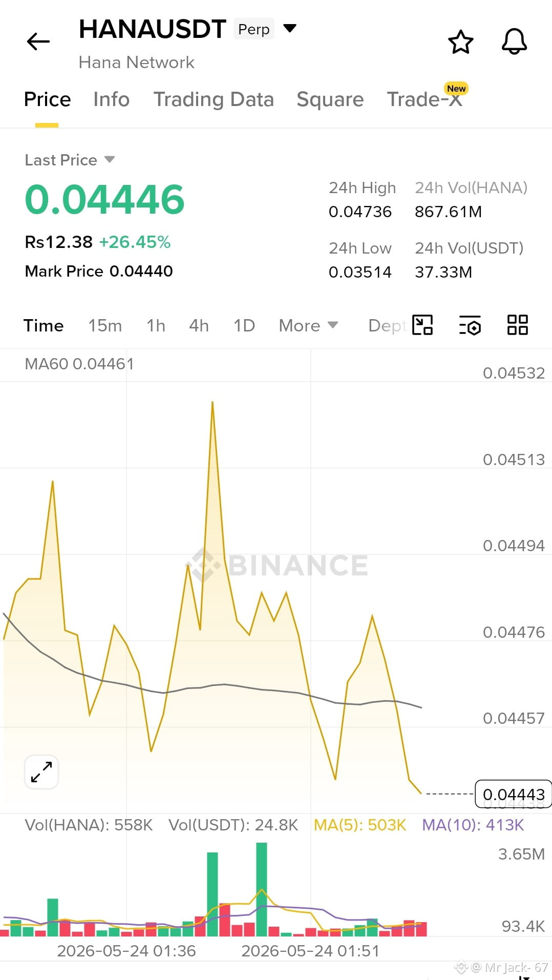Select the Time chart interval
552x980 pixels.
coord(44,325)
